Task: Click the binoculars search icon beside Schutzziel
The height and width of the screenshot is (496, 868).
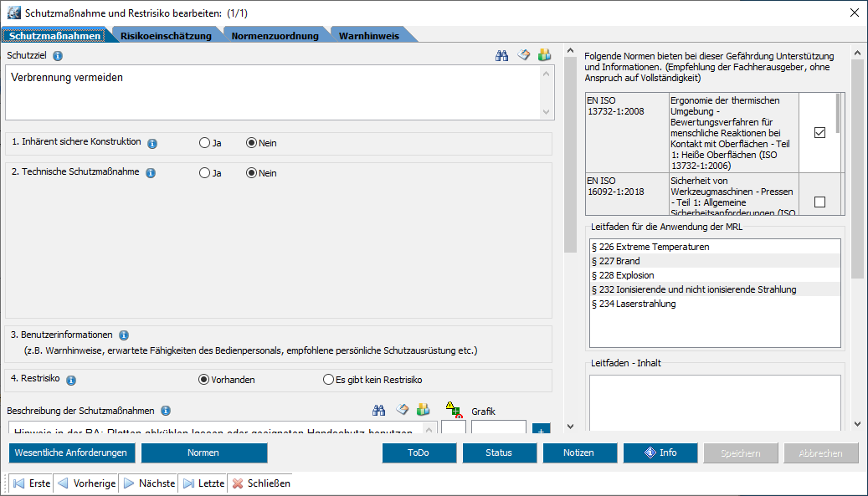Action: 502,55
